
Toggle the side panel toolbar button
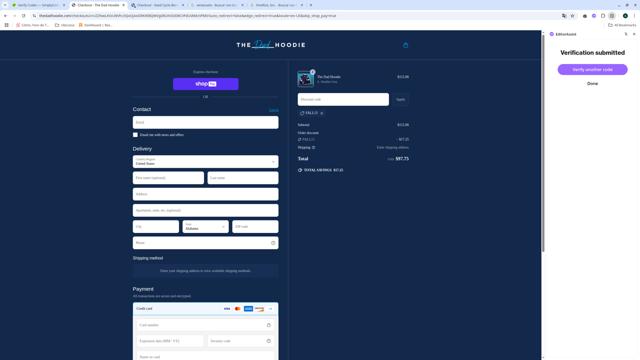point(612,16)
